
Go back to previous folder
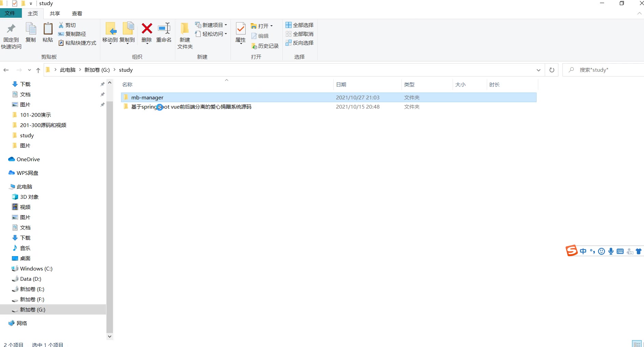6,70
